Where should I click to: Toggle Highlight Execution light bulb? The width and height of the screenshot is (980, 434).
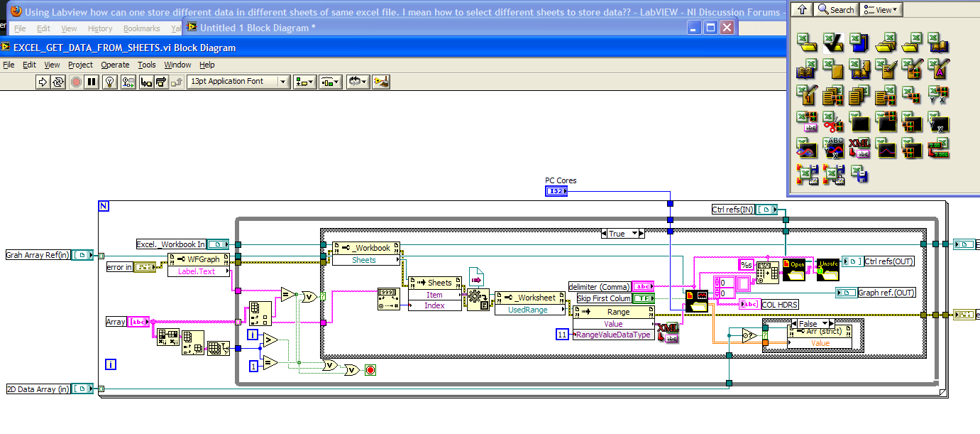pyautogui.click(x=109, y=82)
